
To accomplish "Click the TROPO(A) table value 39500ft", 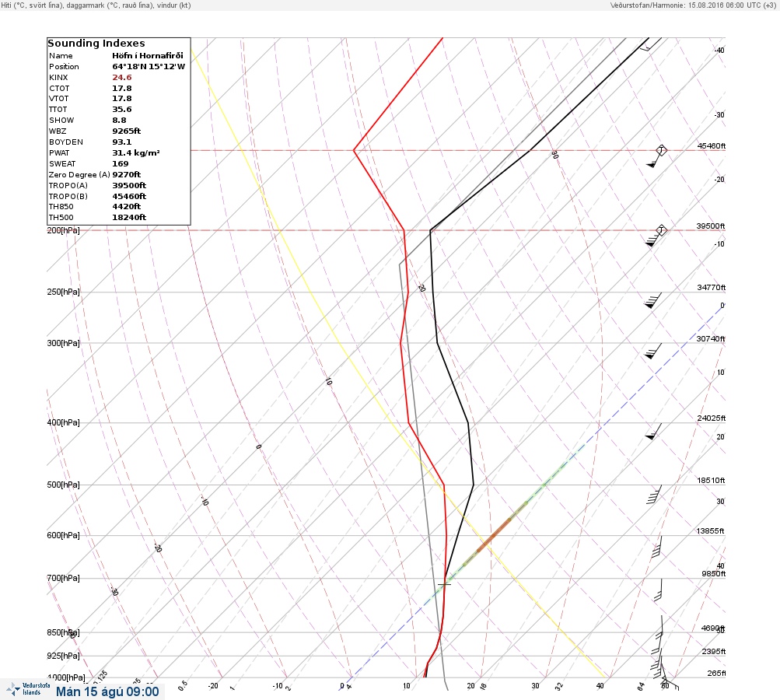I will (x=129, y=186).
